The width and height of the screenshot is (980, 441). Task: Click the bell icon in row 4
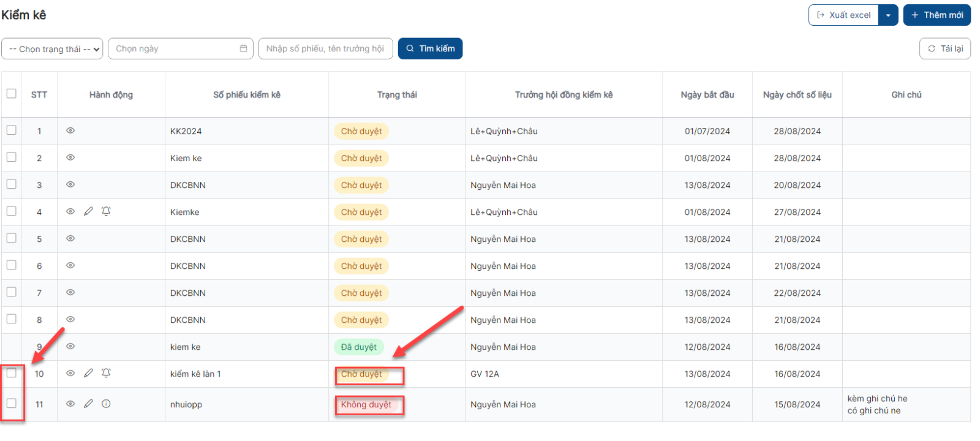tap(106, 211)
